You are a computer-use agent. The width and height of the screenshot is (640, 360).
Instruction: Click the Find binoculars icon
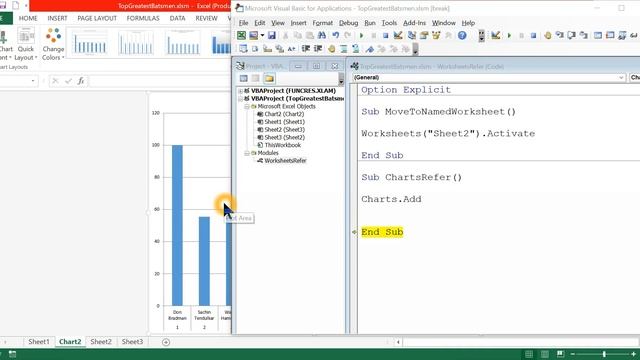pyautogui.click(x=322, y=36)
